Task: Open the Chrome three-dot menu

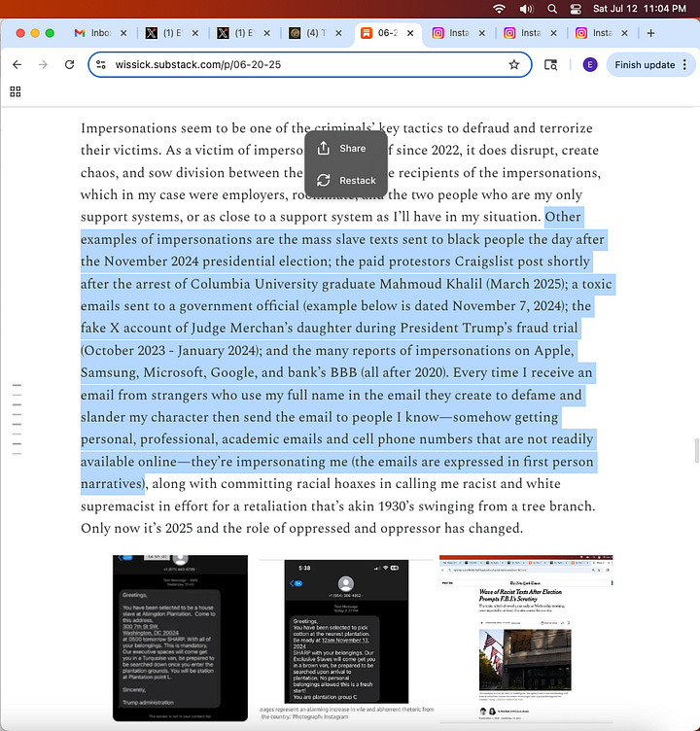Action: pyautogui.click(x=684, y=65)
